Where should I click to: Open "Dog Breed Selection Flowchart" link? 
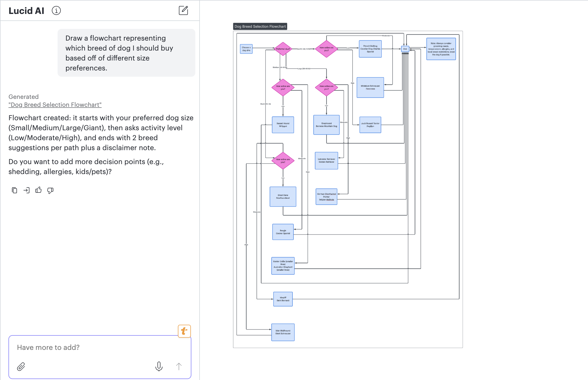55,105
